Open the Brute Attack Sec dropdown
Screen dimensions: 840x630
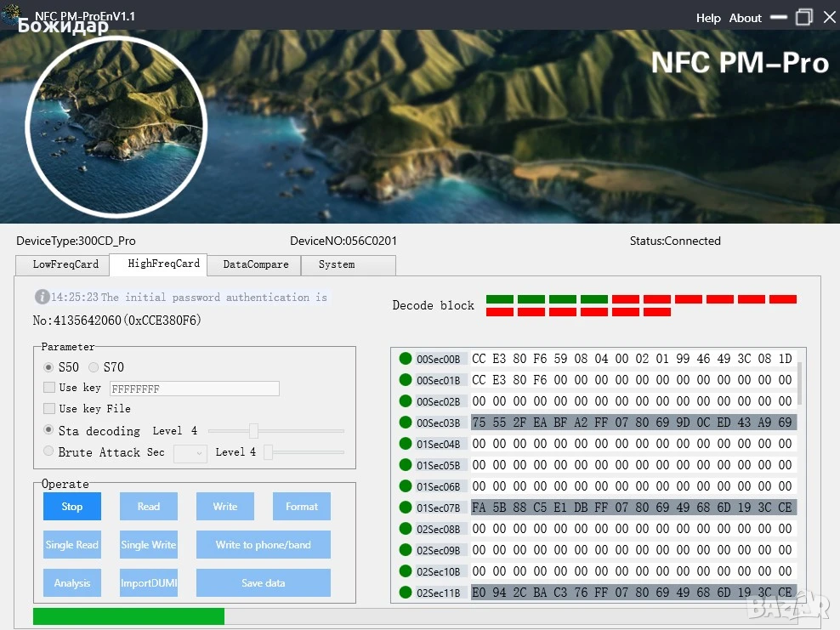click(190, 453)
